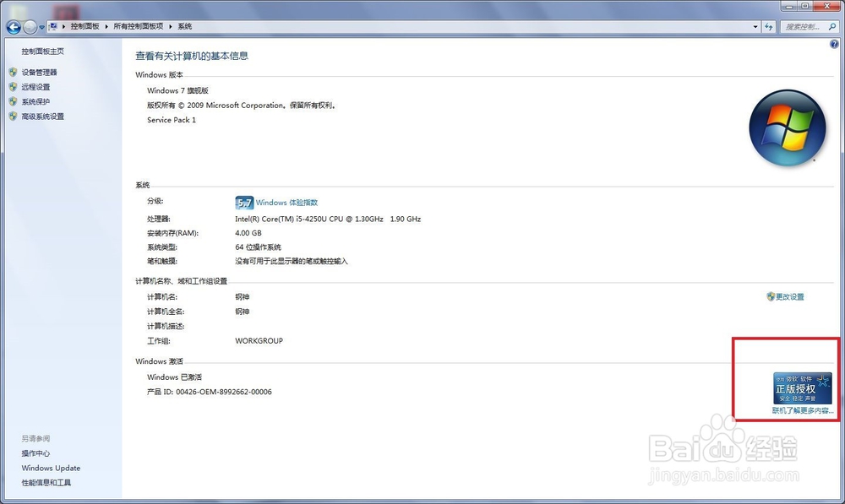Screen dimensions: 845x504
Task: Click the computer icon in the address bar
Action: (52, 26)
